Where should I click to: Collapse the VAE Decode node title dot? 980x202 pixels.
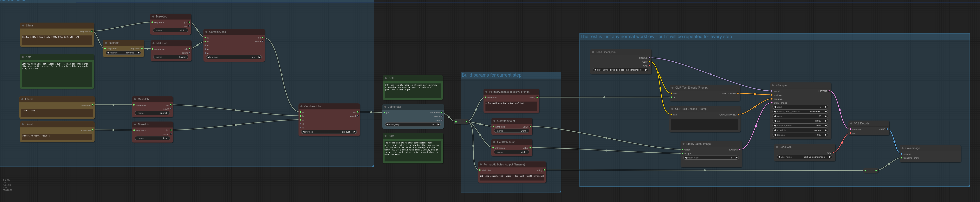click(x=851, y=123)
